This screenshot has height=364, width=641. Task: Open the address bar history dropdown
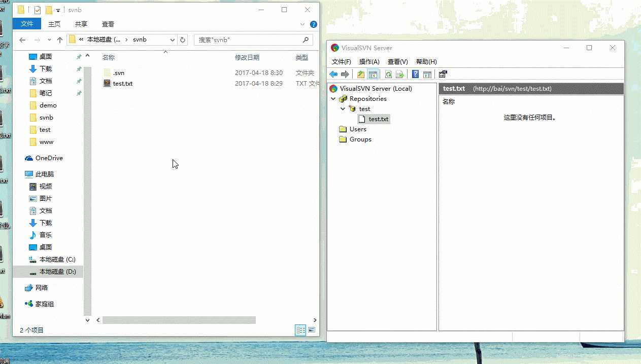tap(173, 40)
